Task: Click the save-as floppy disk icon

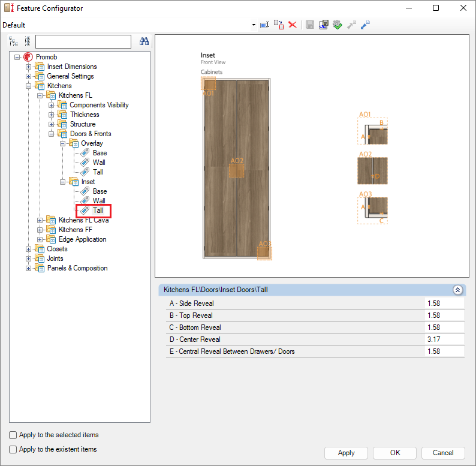Action: point(323,25)
